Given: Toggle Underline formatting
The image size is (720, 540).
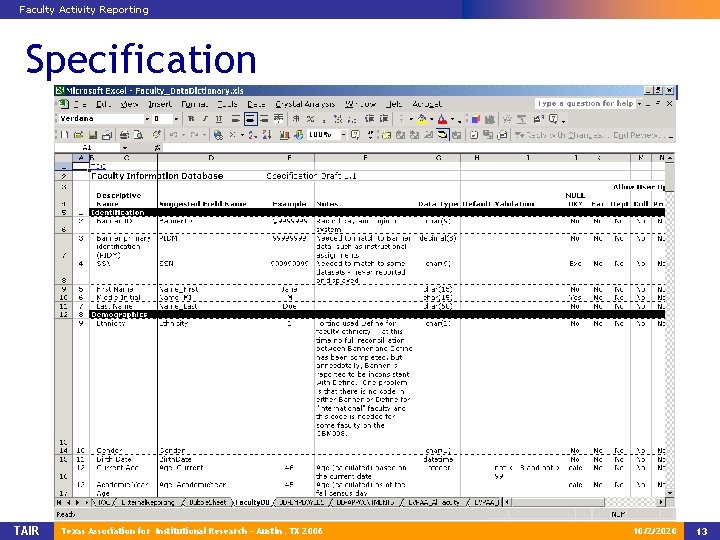Looking at the screenshot, I should click(219, 119).
